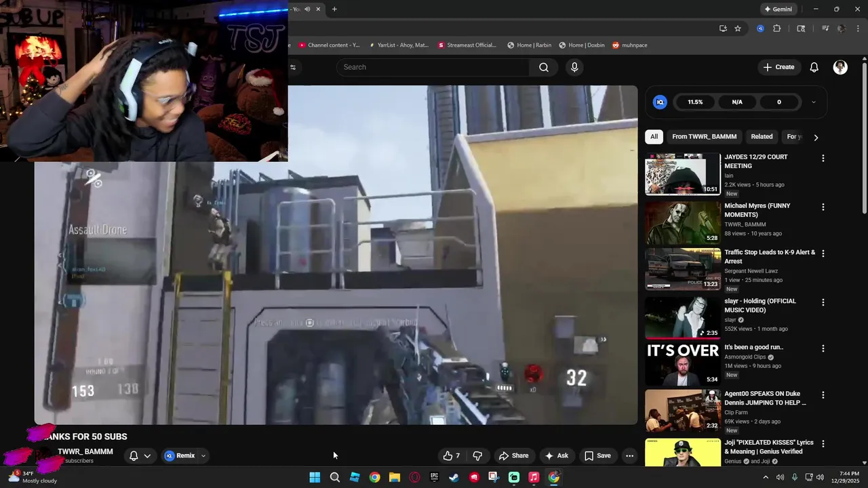This screenshot has width=868, height=488.
Task: Open the Gemini button in Chrome
Action: pyautogui.click(x=778, y=9)
